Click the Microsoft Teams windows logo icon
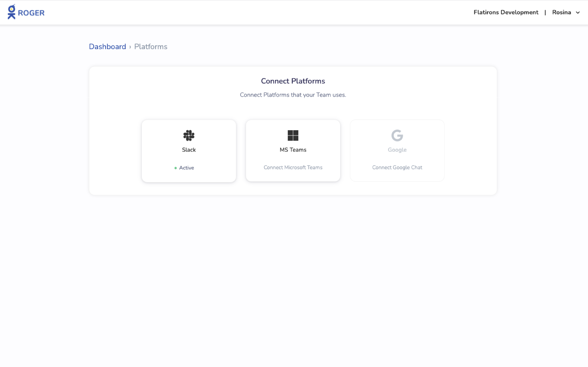The image size is (588, 367). coord(293,135)
